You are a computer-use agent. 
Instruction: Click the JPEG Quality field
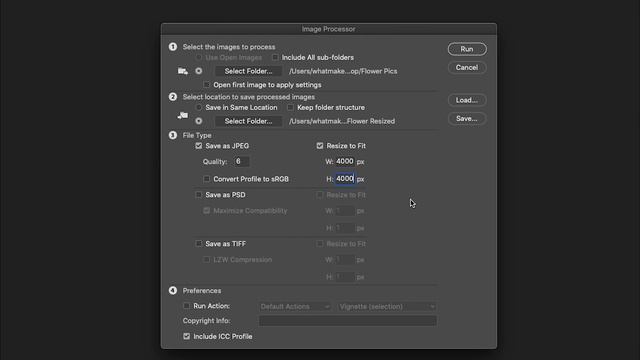(241, 162)
